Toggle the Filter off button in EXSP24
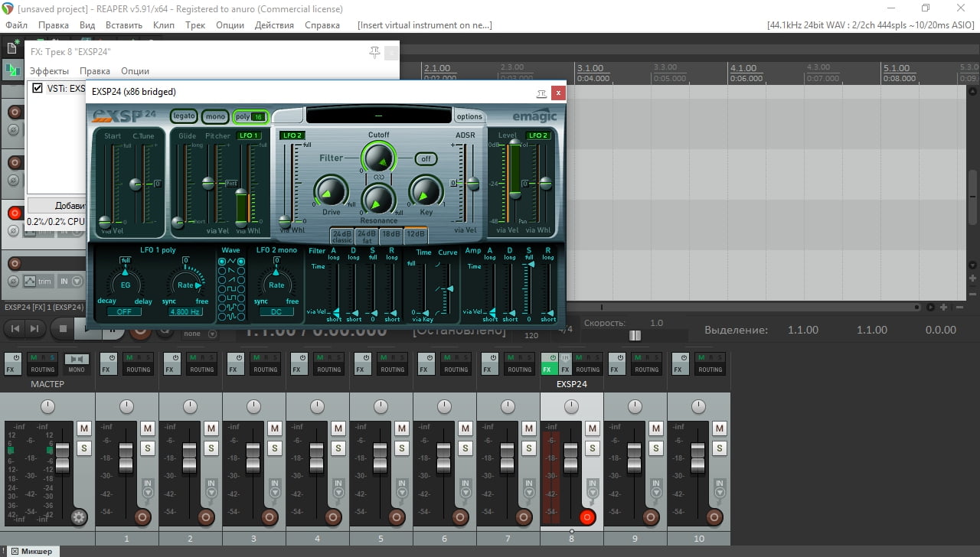 pyautogui.click(x=426, y=158)
